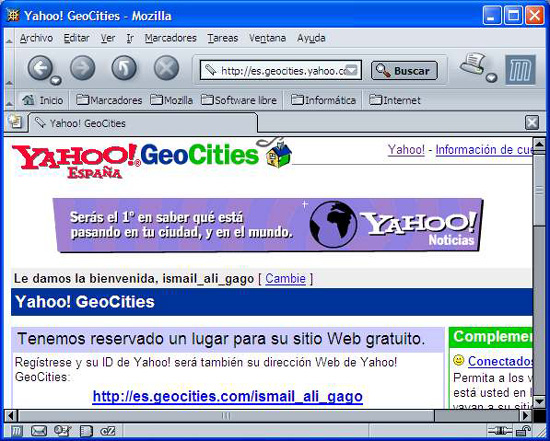Viewport: 550px width, 441px height.
Task: Toggle the online/offline plug icon
Action: [x=500, y=430]
